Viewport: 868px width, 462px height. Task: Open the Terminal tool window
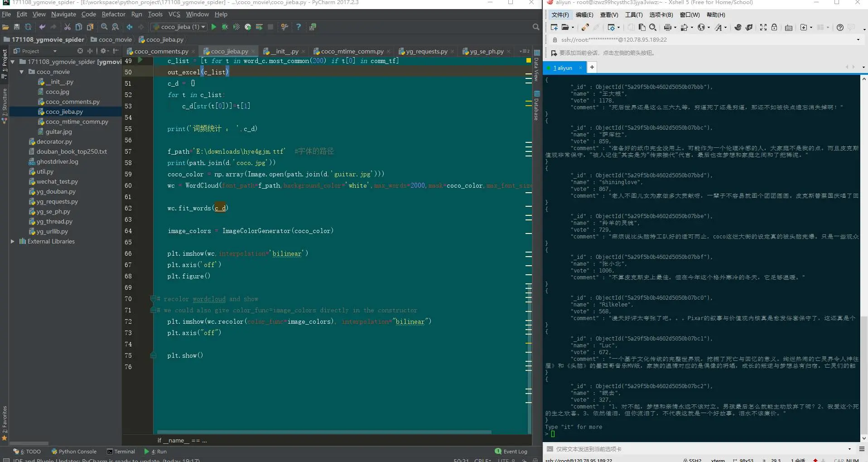click(121, 452)
